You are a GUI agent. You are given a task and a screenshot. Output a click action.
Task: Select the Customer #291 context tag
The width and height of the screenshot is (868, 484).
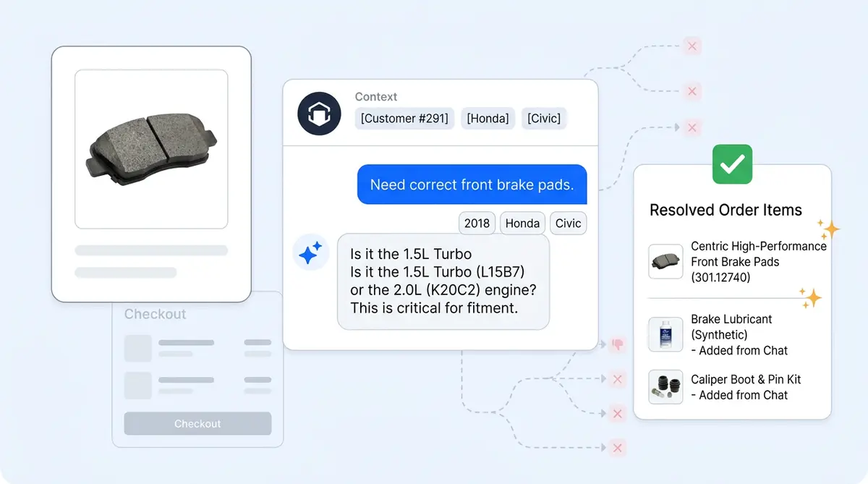[404, 118]
